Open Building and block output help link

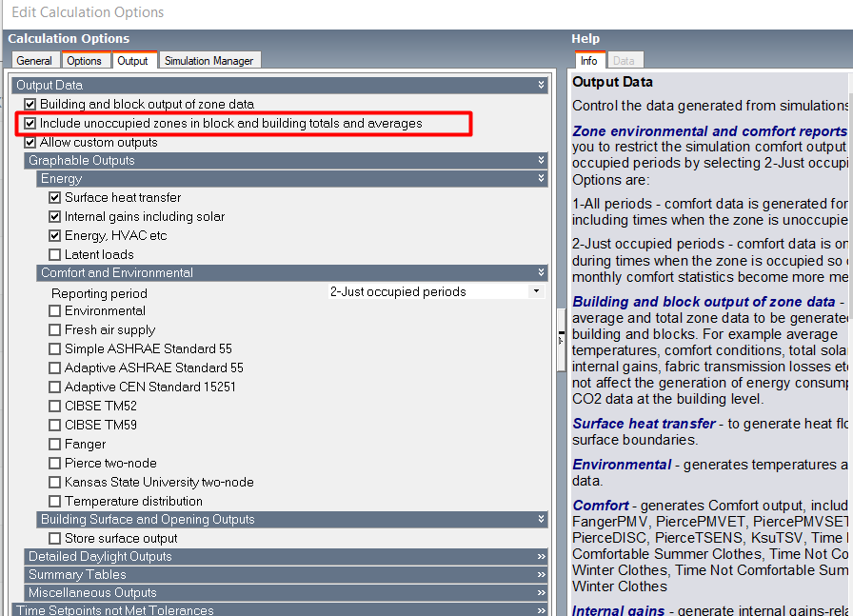(704, 302)
